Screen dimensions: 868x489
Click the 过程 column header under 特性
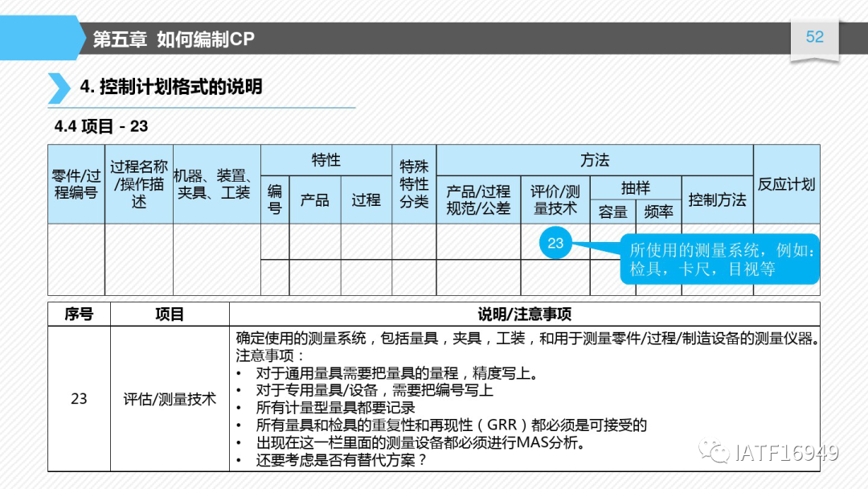pyautogui.click(x=366, y=200)
